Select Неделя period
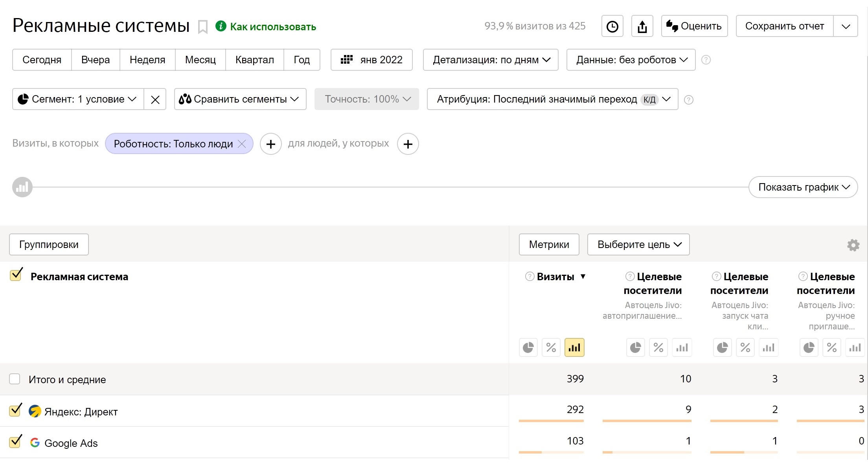 (147, 60)
